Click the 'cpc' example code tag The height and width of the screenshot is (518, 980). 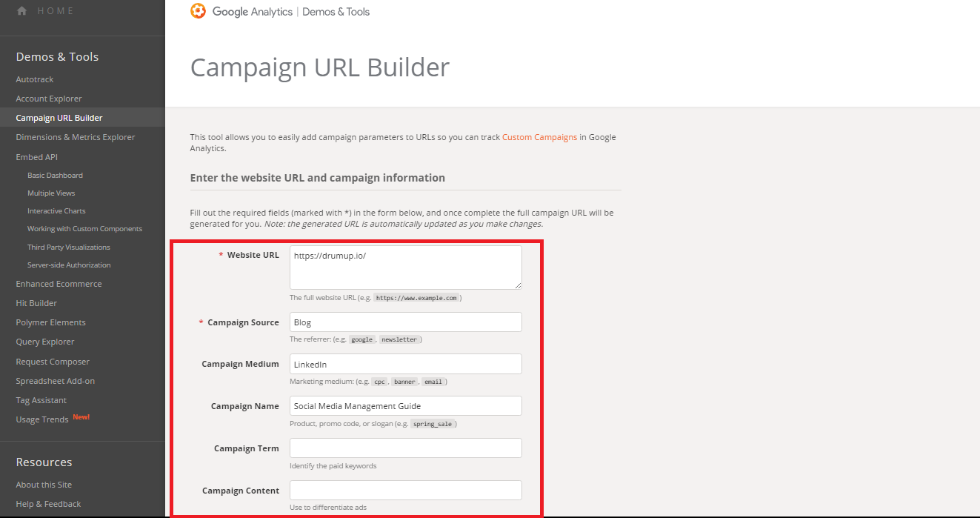click(x=379, y=382)
